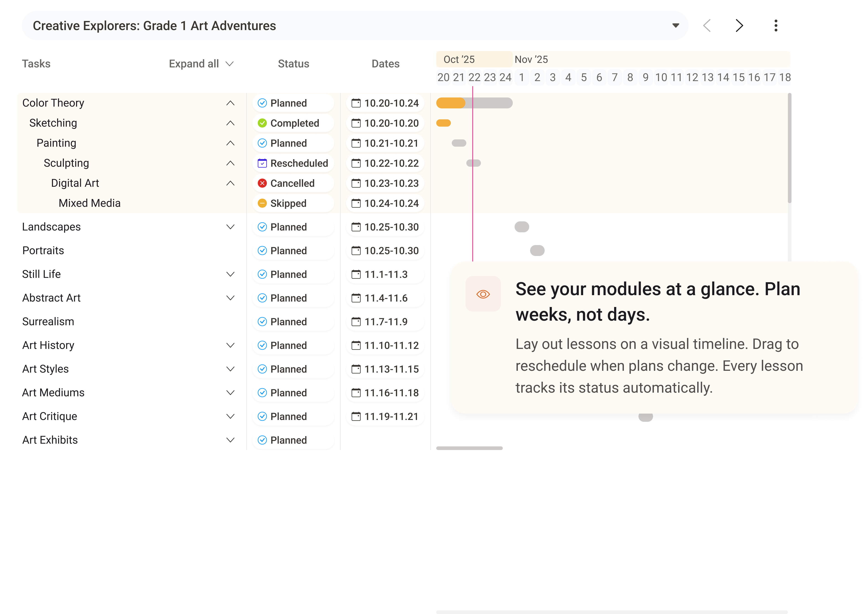The height and width of the screenshot is (614, 868).
Task: Click calendar icon for Art History dates
Action: click(x=356, y=345)
